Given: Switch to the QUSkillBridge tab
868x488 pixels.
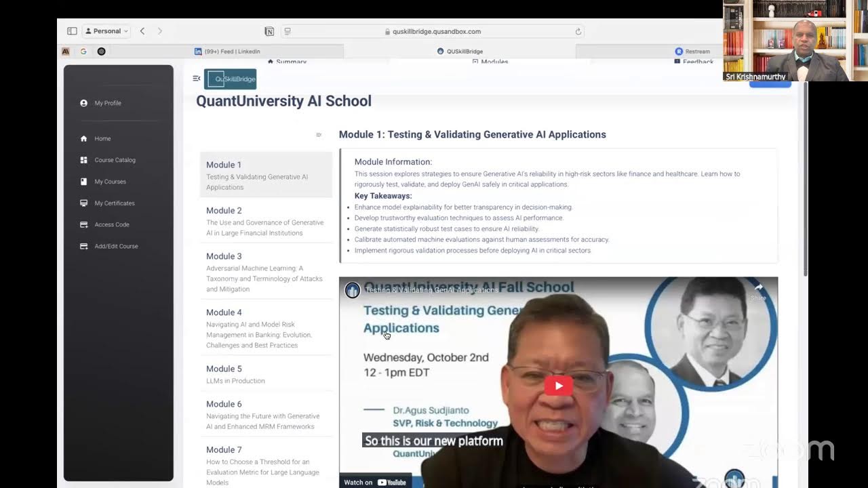Looking at the screenshot, I should [460, 51].
